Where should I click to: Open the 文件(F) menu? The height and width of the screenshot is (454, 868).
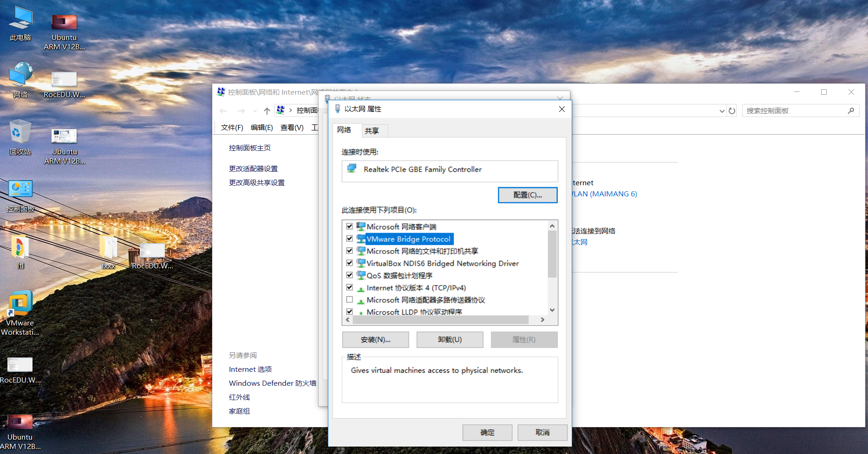(x=232, y=127)
